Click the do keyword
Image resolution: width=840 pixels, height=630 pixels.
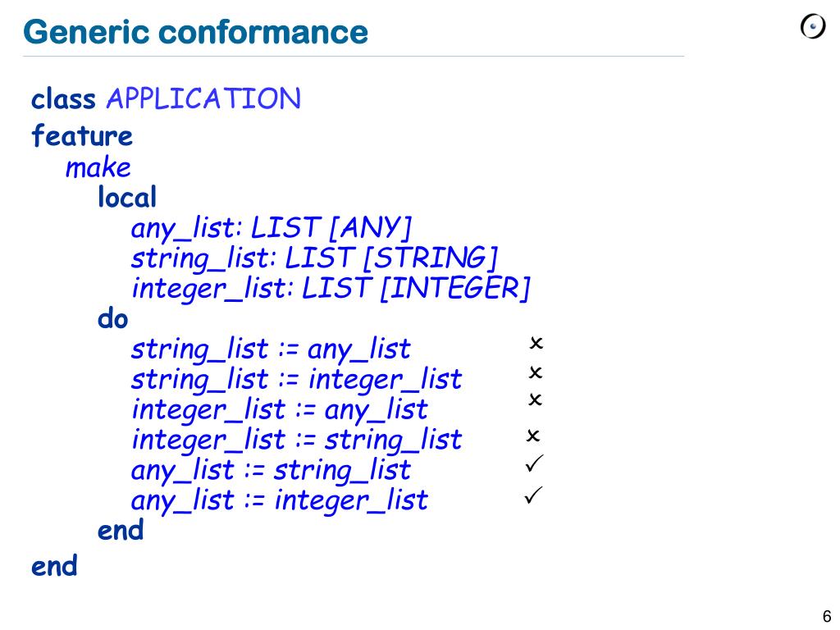[x=113, y=319]
